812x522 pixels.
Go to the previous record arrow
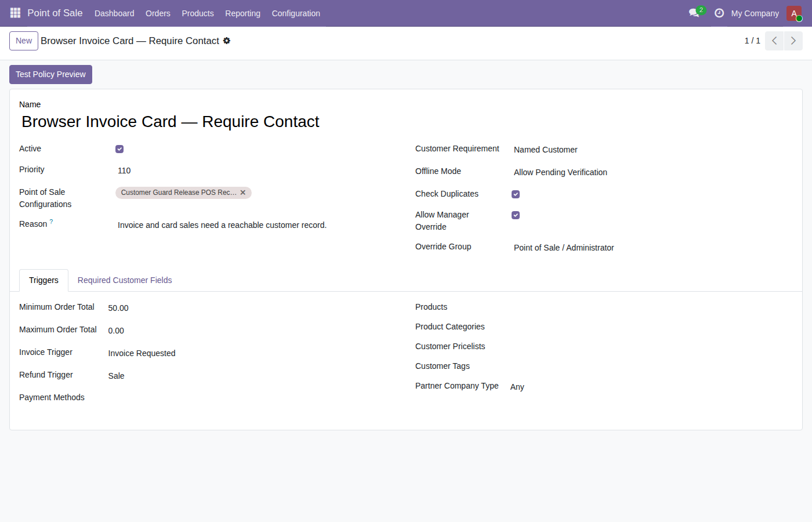coord(774,41)
